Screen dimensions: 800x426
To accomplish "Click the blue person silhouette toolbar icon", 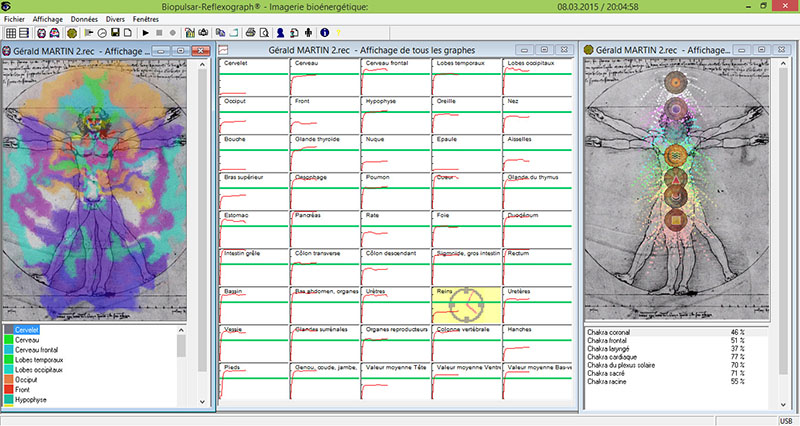I will (x=280, y=32).
